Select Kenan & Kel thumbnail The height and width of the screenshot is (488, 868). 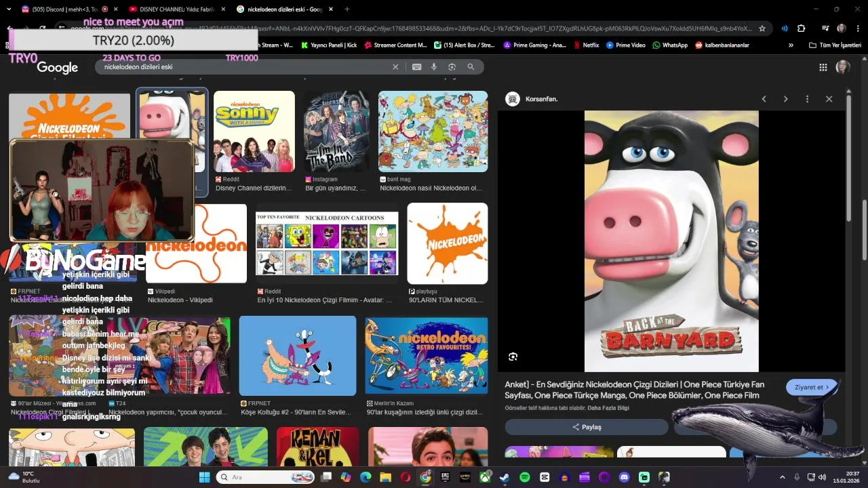tap(318, 447)
